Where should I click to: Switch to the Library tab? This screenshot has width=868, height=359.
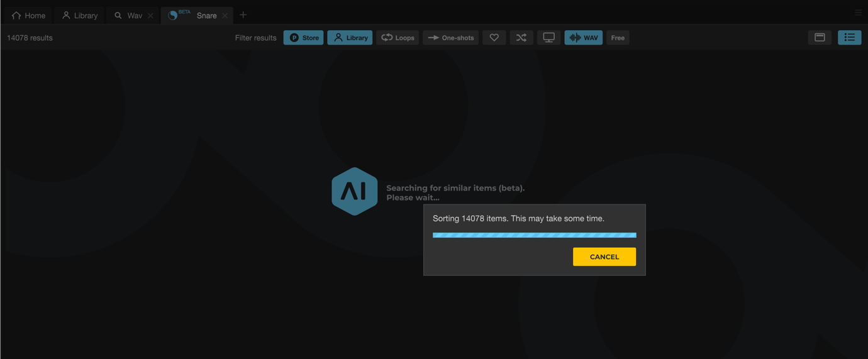pos(80,15)
